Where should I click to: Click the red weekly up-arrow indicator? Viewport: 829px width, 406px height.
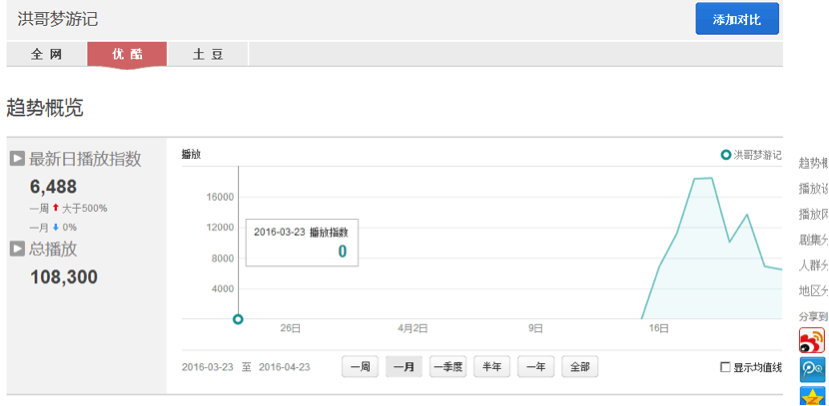tap(56, 208)
